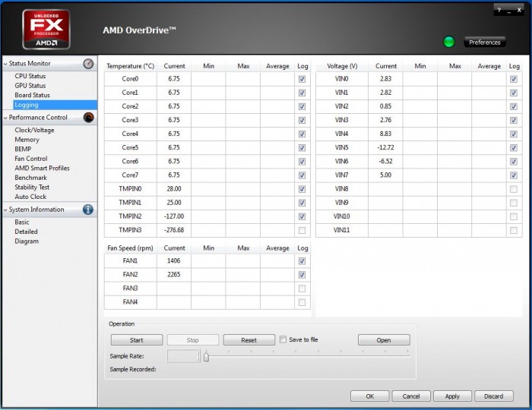532x410 pixels.
Task: Uncheck the TMPIN2 log checkbox
Action: point(302,216)
